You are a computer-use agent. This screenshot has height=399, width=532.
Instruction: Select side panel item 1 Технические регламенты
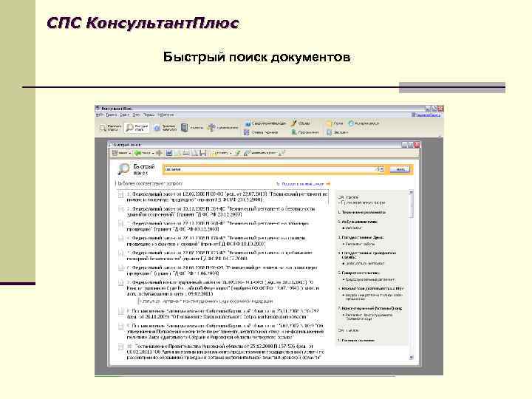pos(361,212)
